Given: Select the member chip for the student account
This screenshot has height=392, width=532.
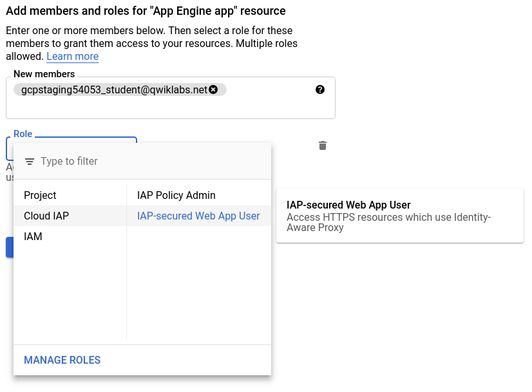Looking at the screenshot, I should pos(116,89).
